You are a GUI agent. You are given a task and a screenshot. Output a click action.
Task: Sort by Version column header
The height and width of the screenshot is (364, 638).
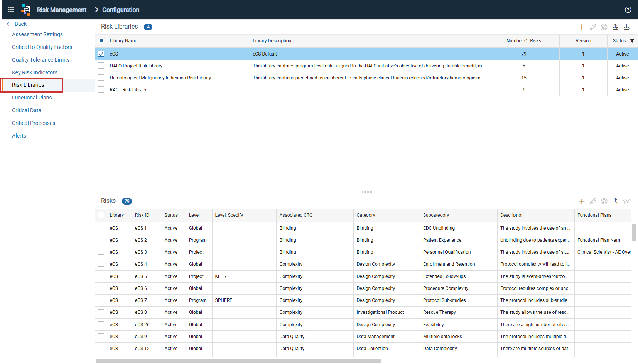click(583, 41)
